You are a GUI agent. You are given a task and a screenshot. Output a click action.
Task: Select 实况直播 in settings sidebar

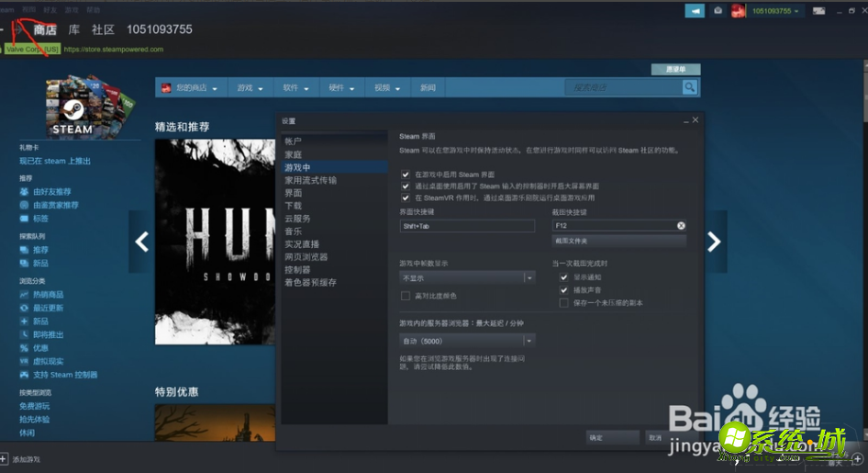pos(334,244)
